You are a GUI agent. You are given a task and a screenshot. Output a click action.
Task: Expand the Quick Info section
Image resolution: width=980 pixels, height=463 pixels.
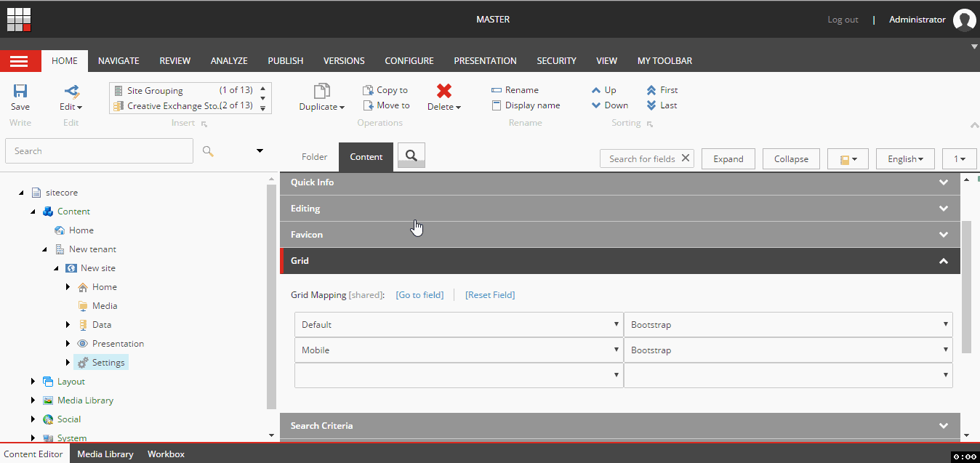tap(620, 182)
